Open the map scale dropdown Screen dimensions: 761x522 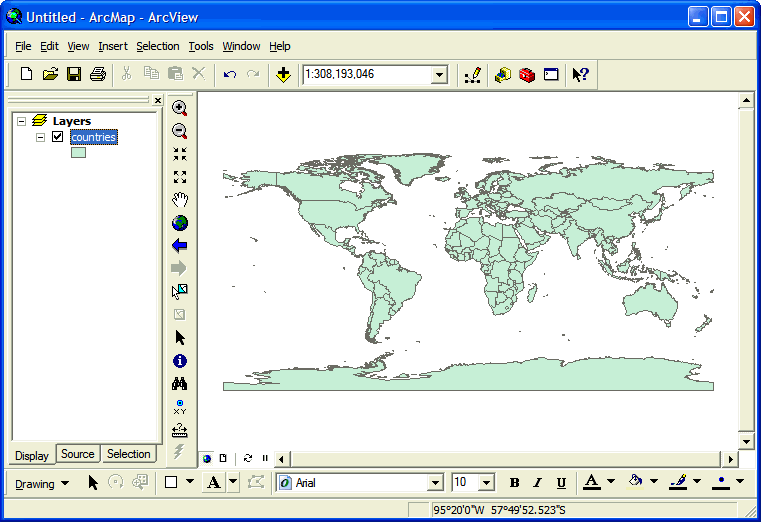coord(439,75)
